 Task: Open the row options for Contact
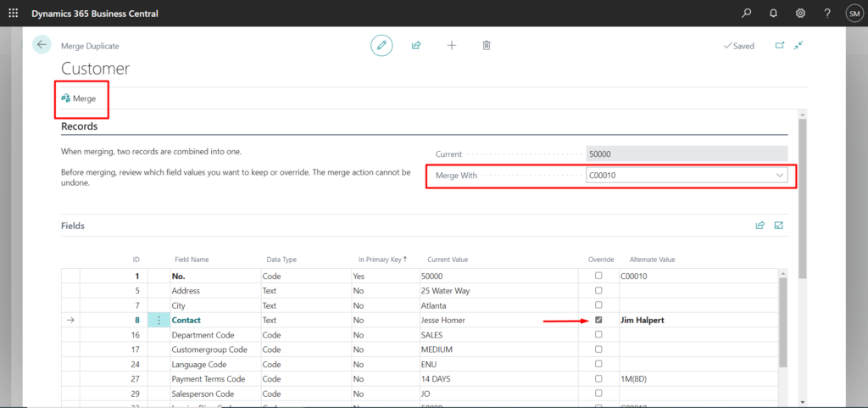(x=159, y=320)
